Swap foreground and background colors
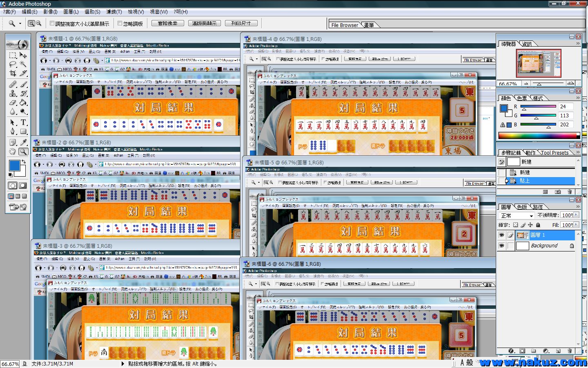The width and height of the screenshot is (588, 368). coord(24,162)
